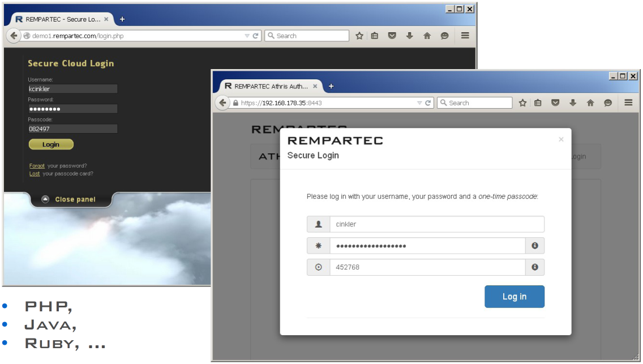
Task: Open history dropdown in demo1.rempartec.com address bar
Action: [x=247, y=36]
